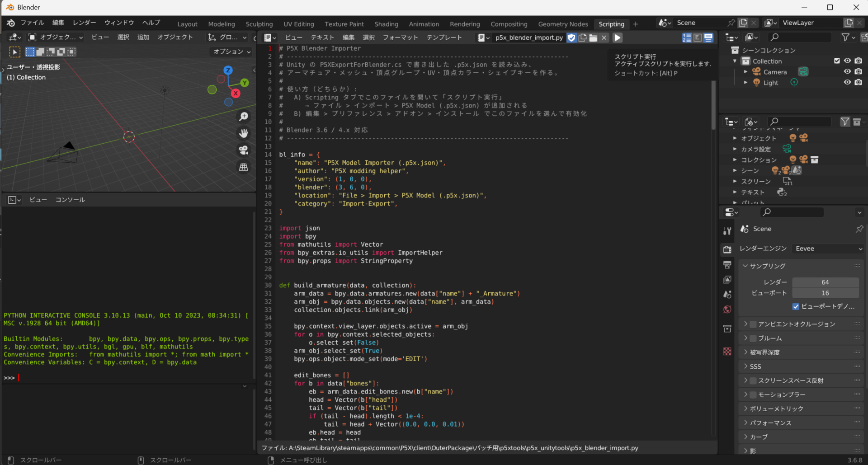Screen dimensions: 868x465
Task: Hide the Light object in viewport
Action: point(847,83)
